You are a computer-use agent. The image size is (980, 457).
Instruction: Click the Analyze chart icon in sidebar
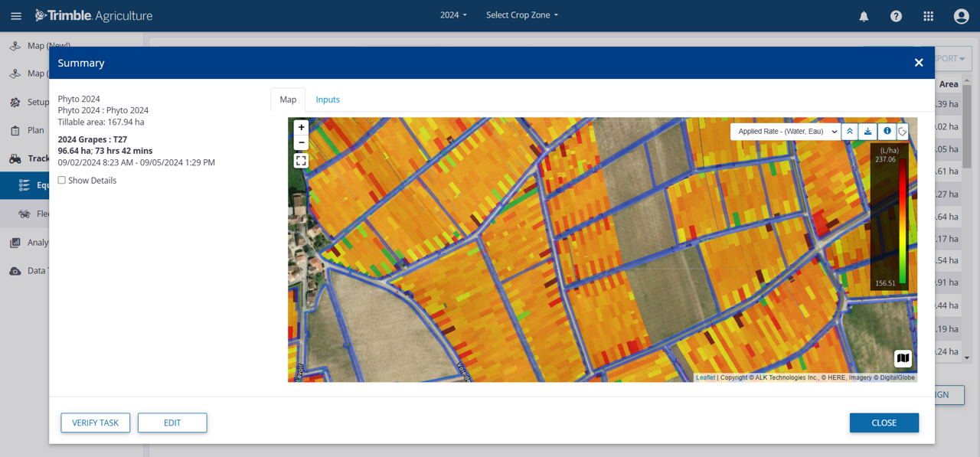16,242
